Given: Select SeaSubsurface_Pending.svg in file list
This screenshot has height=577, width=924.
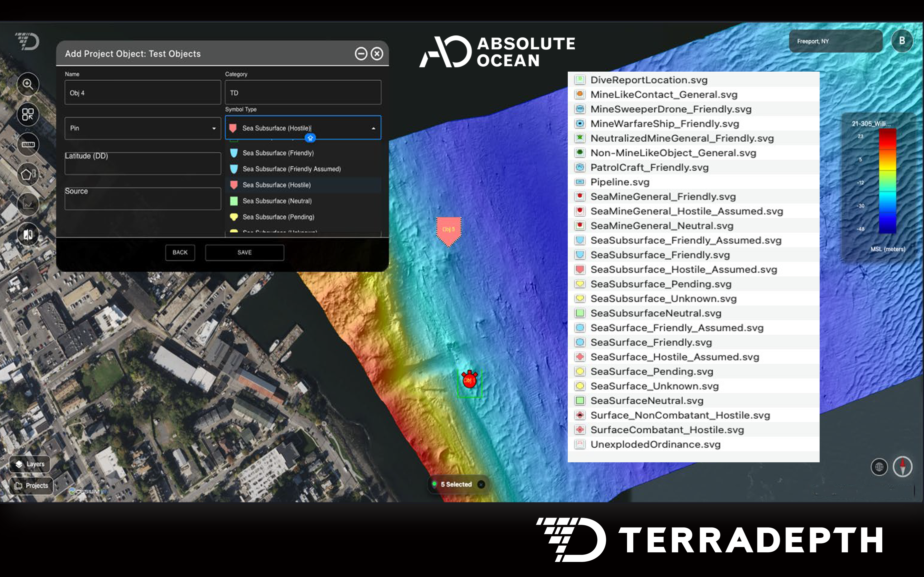Looking at the screenshot, I should pos(694,284).
